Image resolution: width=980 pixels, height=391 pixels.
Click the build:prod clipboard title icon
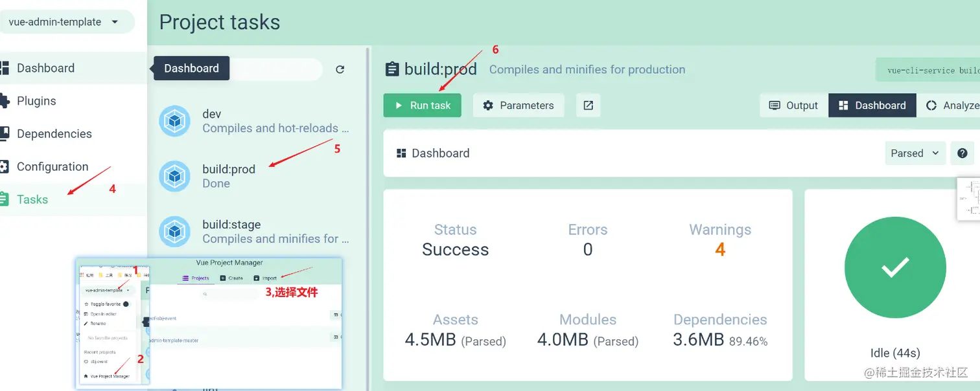[x=391, y=69]
